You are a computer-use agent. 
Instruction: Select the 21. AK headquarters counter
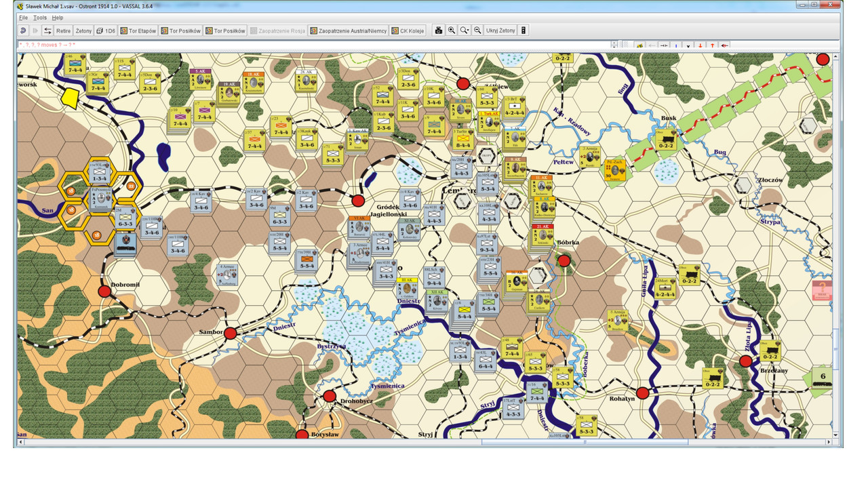pos(542,234)
